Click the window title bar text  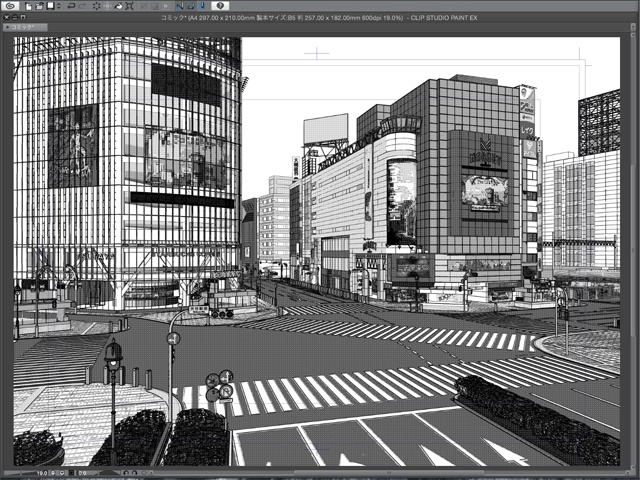pos(319,18)
